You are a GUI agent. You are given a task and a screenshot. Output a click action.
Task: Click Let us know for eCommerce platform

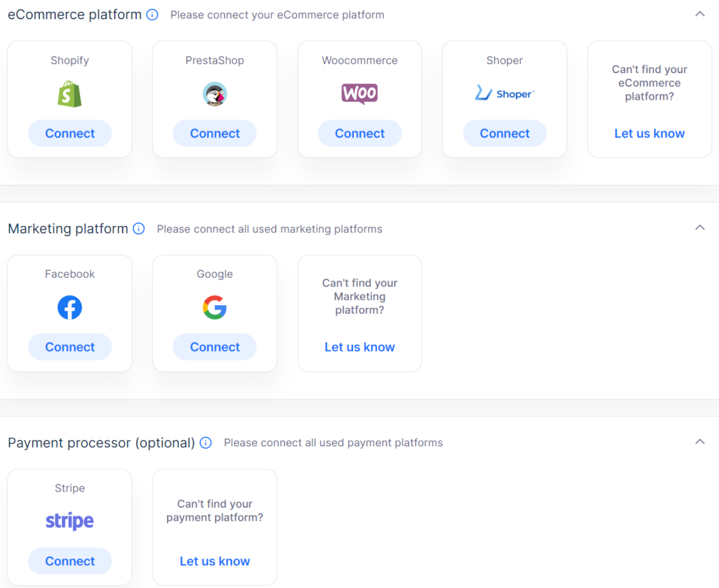(649, 133)
